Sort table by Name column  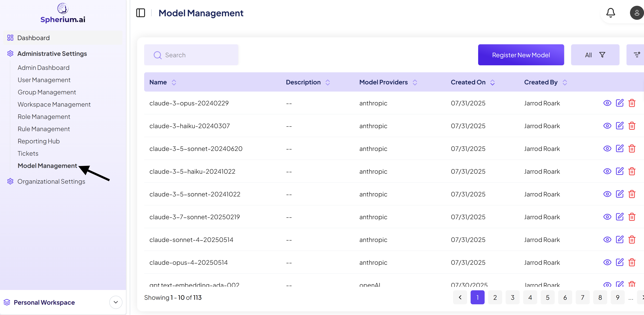click(x=174, y=82)
